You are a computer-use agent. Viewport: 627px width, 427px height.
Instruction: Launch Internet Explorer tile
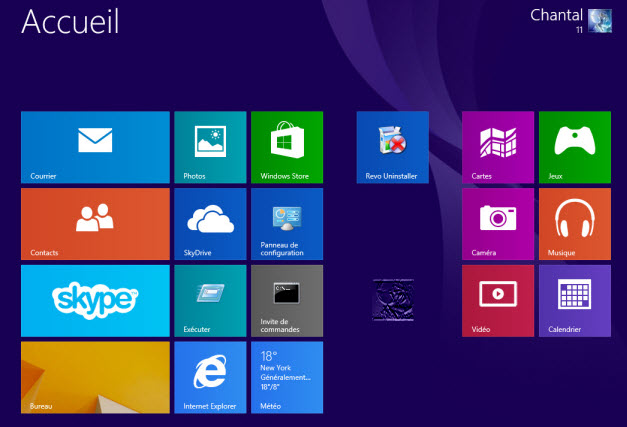tap(210, 377)
